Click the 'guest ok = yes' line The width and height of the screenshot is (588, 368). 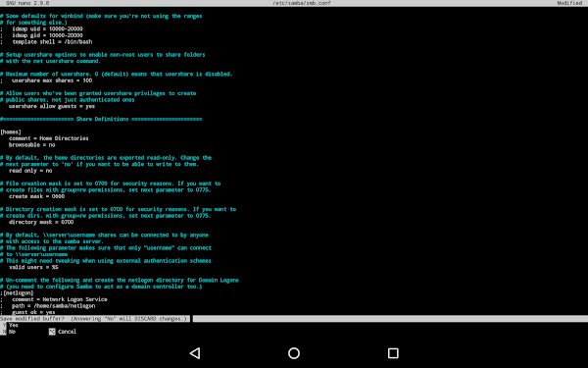click(27, 312)
